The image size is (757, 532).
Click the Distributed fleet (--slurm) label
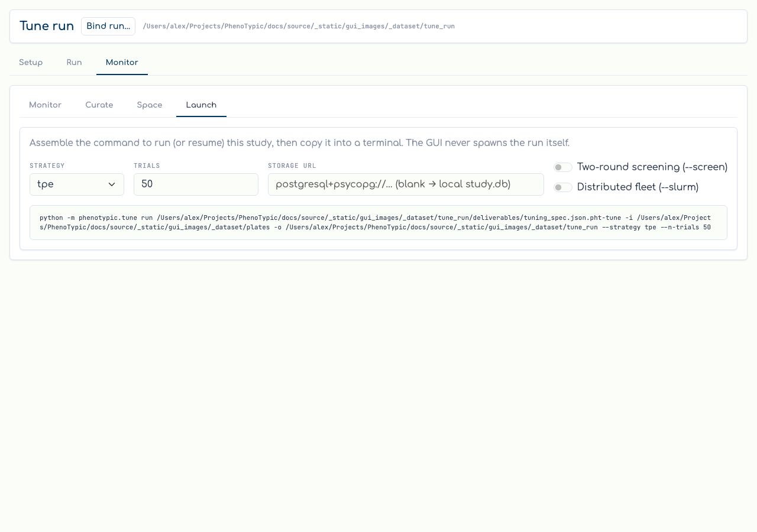coord(638,187)
